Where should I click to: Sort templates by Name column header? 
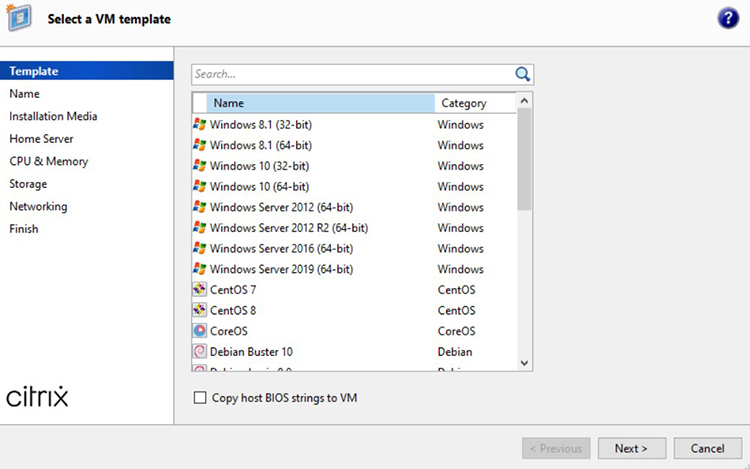320,103
